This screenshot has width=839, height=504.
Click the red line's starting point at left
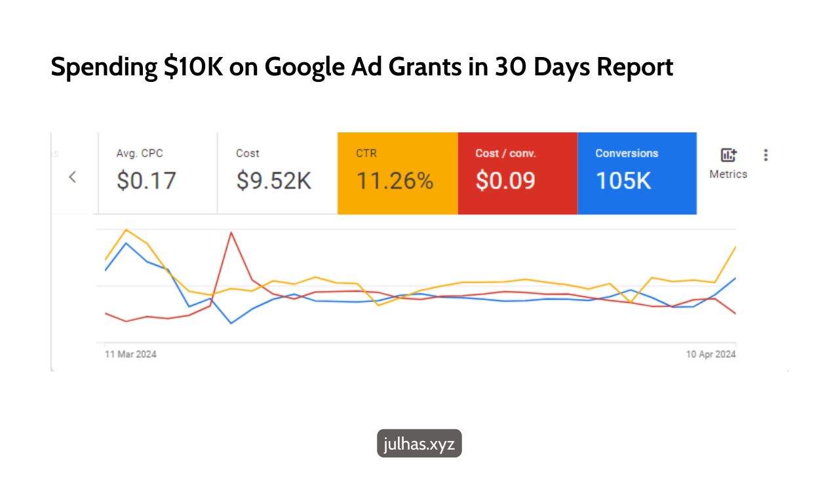click(106, 313)
